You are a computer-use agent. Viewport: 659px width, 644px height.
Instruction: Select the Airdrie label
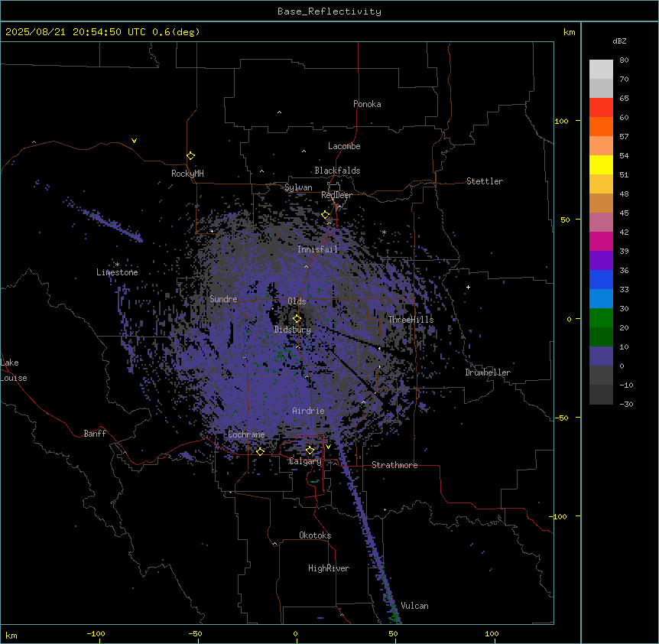pos(308,411)
